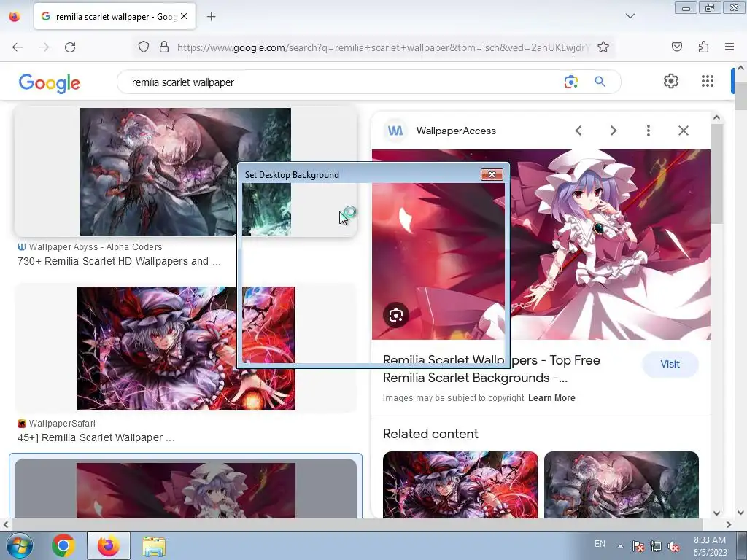Open Windows Explorer from the taskbar
Screen dimensions: 747x560
154,546
